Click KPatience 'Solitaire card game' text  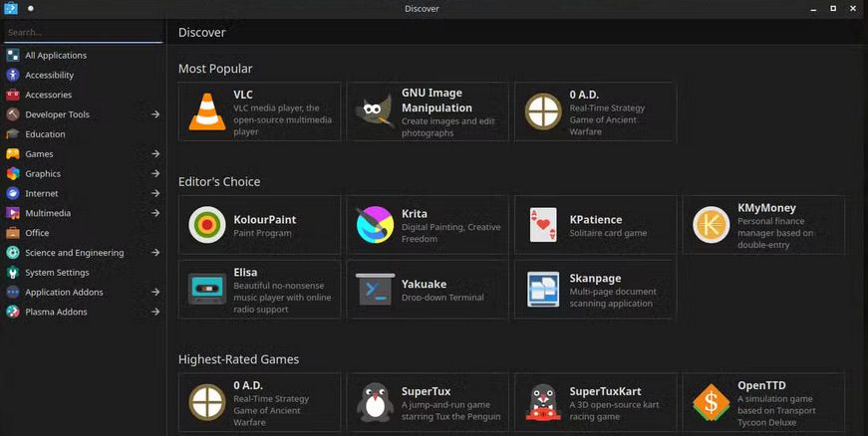click(x=608, y=233)
